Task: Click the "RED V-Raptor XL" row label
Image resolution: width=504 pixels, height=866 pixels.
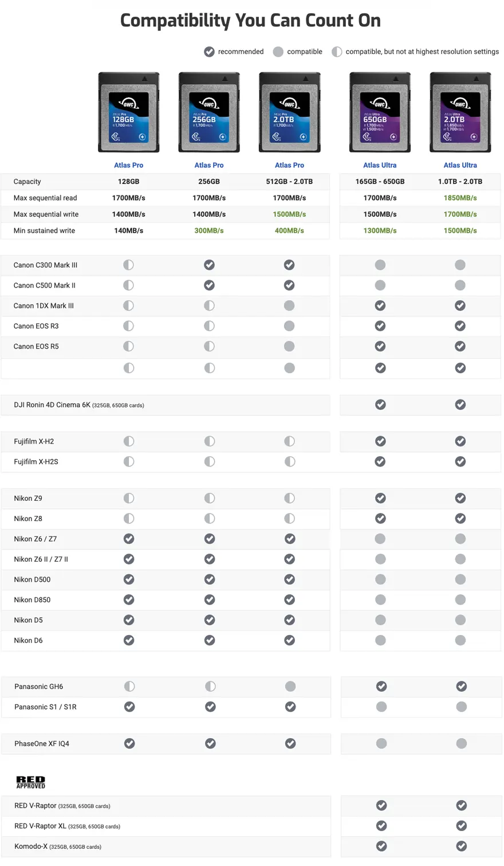Action: (40, 826)
